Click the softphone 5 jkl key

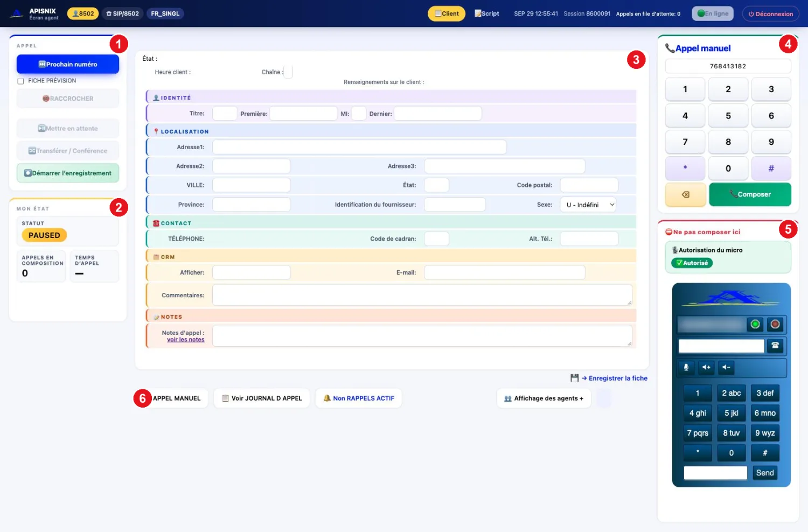731,413
